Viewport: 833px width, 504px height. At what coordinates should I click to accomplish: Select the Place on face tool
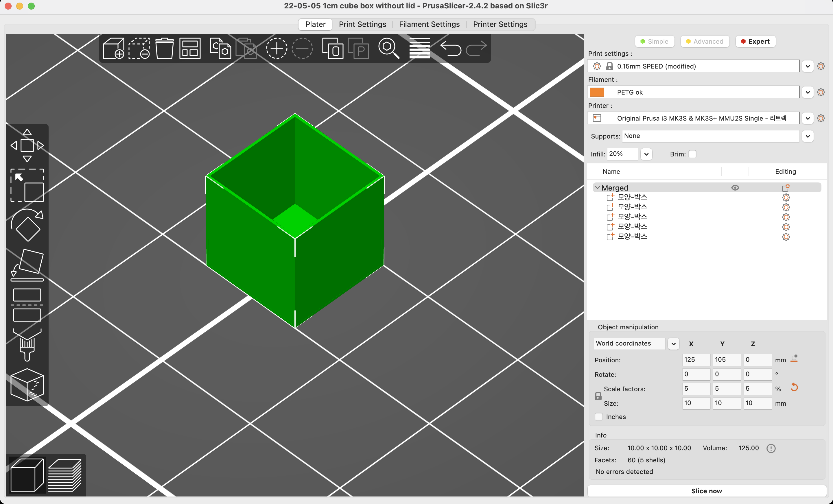coord(27,265)
